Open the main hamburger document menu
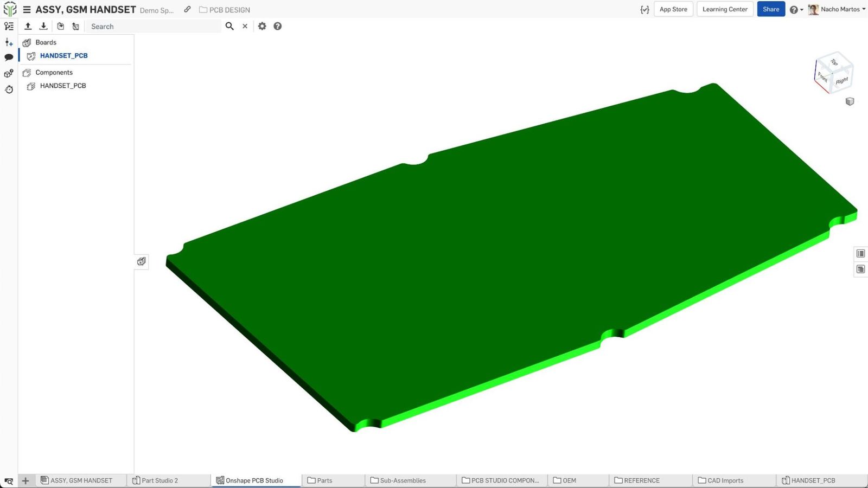 pos(27,10)
